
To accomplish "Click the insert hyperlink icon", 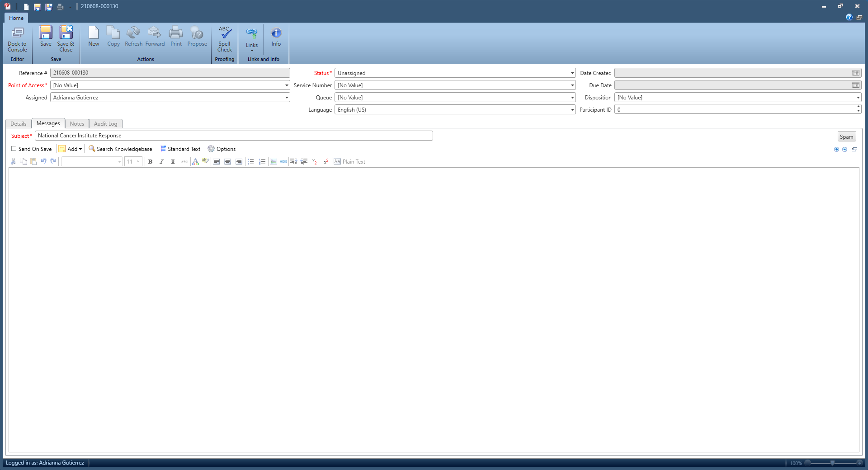I will 283,162.
